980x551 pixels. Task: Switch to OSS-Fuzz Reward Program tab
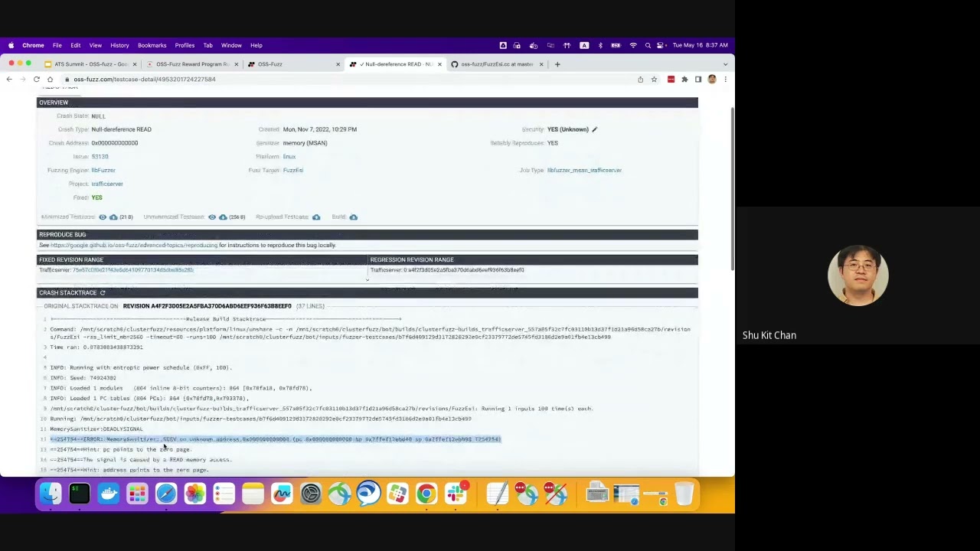[x=191, y=64]
